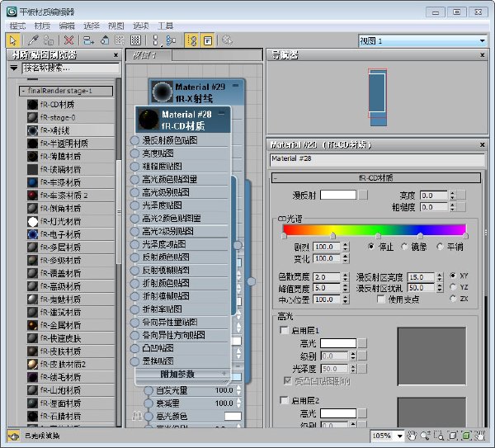Delete selected nodes with red X icon
The width and height of the screenshot is (495, 448).
click(x=68, y=40)
